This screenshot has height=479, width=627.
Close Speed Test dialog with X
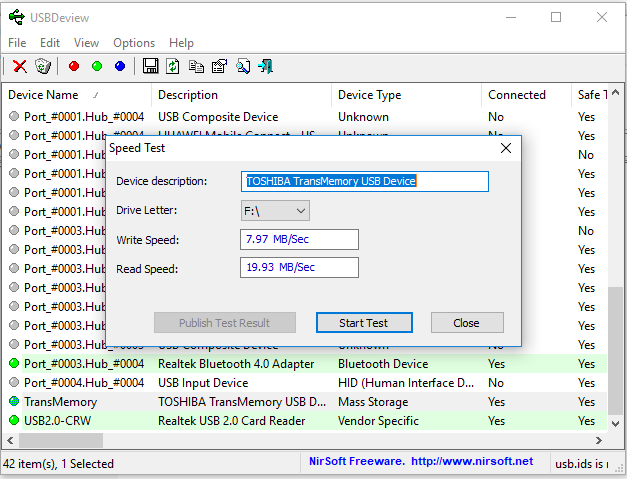click(x=506, y=148)
